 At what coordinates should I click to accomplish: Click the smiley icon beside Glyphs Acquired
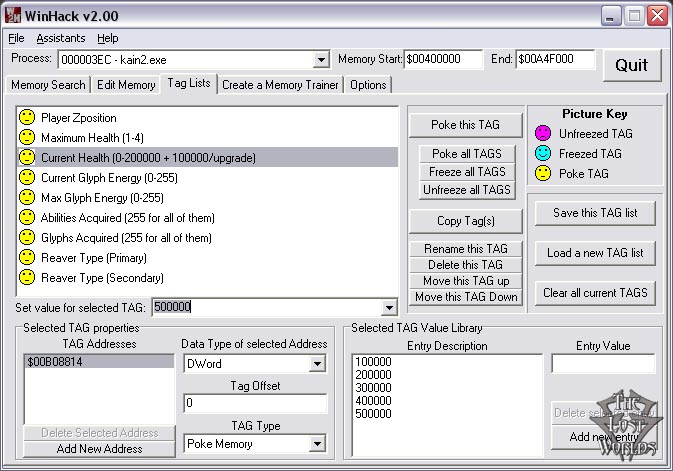click(27, 237)
